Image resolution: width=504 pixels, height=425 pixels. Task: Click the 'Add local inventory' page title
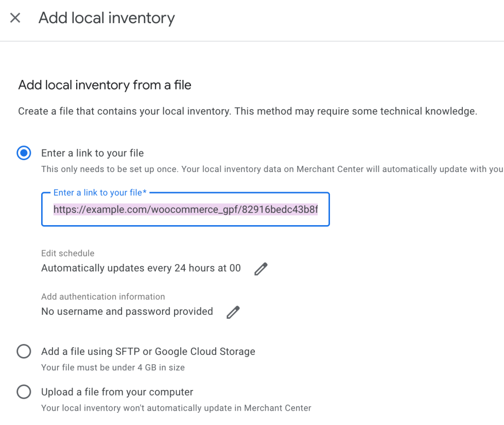pos(107,18)
